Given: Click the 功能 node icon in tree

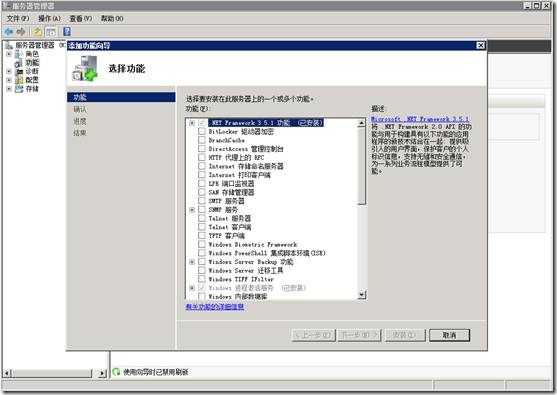Looking at the screenshot, I should point(19,63).
